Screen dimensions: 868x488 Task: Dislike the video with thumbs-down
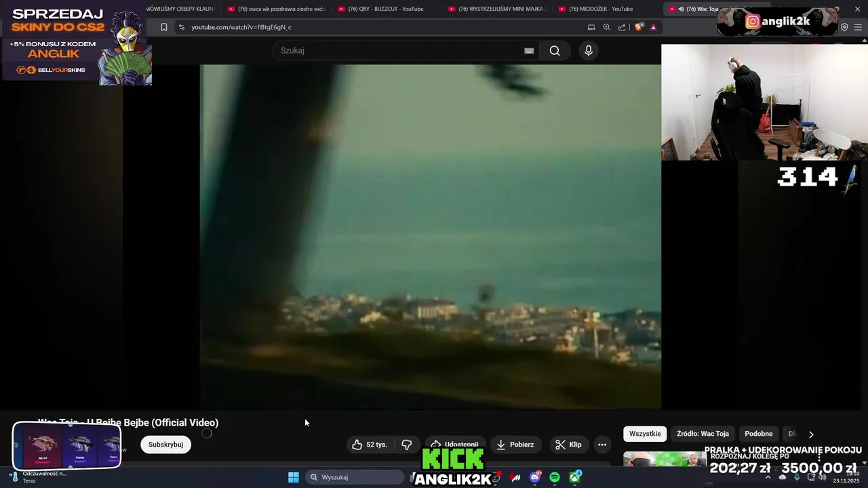407,445
